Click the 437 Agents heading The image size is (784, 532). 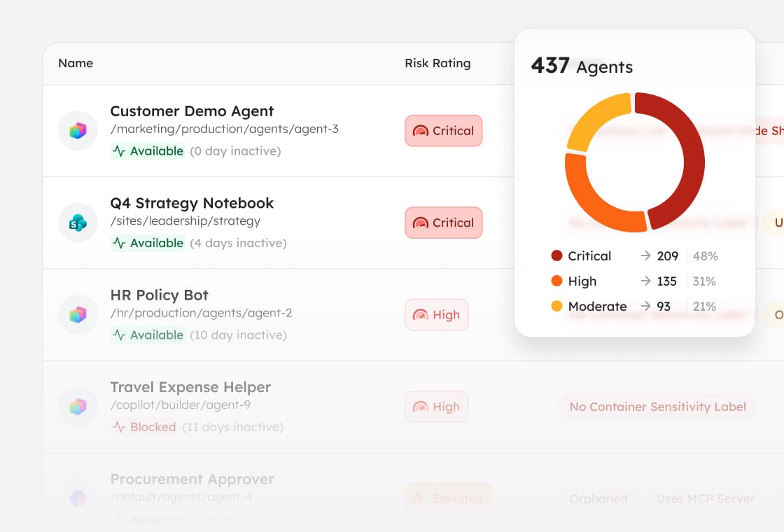pyautogui.click(x=582, y=66)
